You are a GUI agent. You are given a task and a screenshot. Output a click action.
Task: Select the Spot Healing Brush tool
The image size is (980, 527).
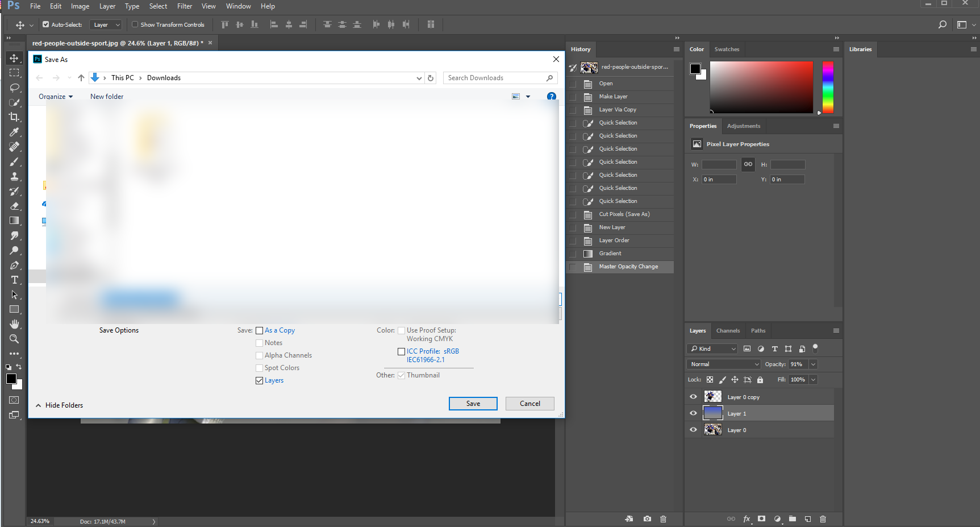pos(14,147)
